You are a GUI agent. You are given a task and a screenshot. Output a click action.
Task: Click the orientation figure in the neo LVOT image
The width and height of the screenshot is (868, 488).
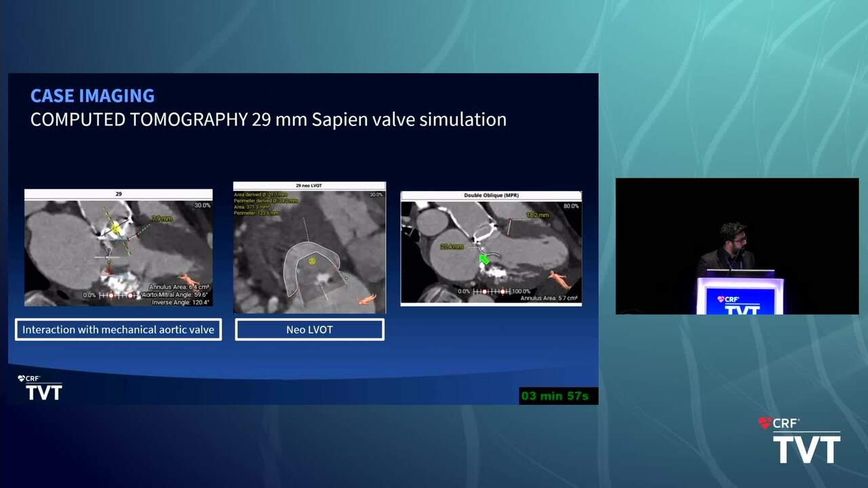[x=368, y=298]
